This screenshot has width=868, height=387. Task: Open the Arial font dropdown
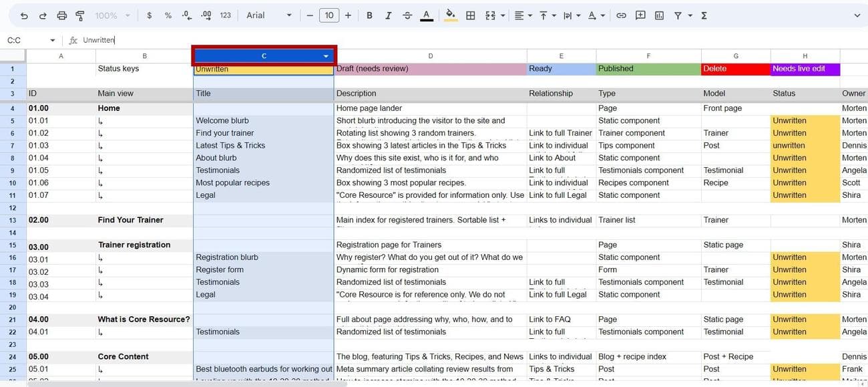[269, 15]
